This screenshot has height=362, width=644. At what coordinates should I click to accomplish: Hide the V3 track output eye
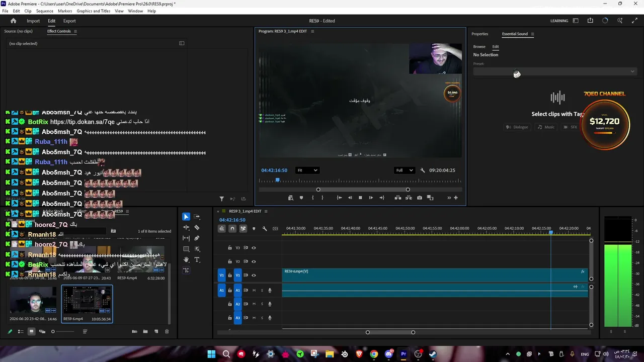(x=254, y=248)
